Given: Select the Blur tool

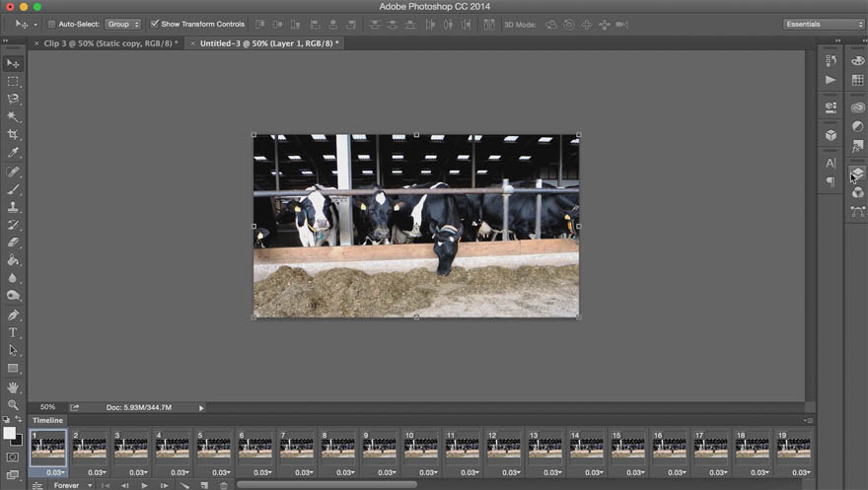Looking at the screenshot, I should pyautogui.click(x=13, y=278).
